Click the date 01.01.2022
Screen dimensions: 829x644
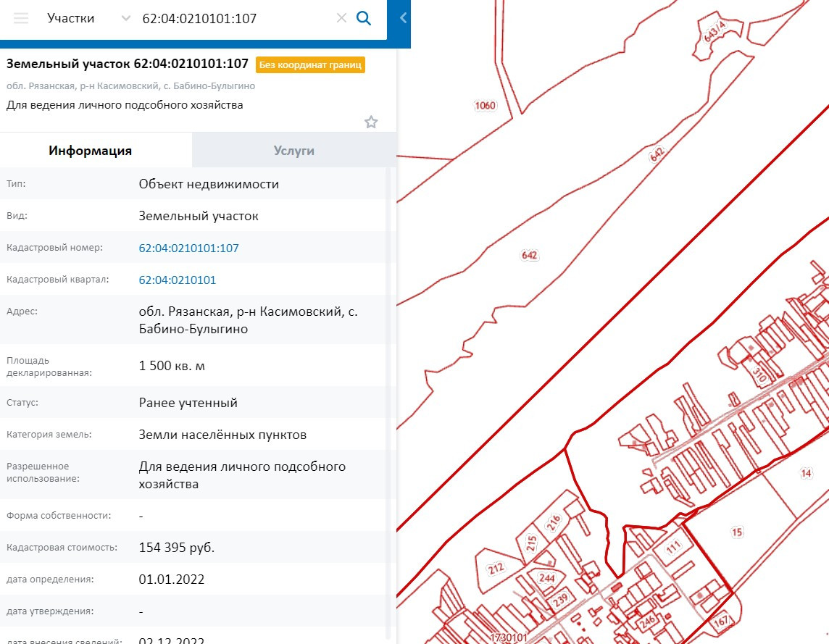coord(172,580)
